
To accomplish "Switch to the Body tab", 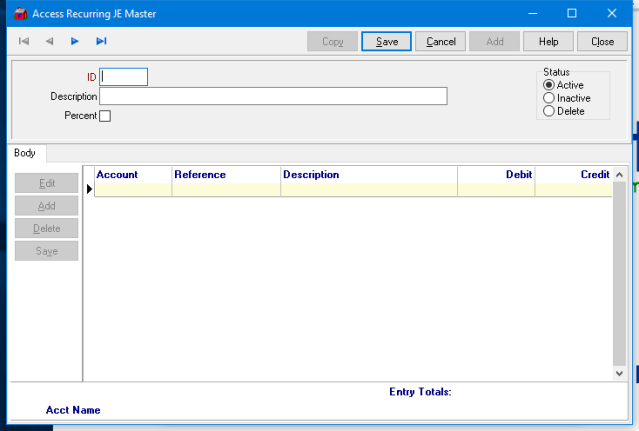I will pyautogui.click(x=25, y=153).
